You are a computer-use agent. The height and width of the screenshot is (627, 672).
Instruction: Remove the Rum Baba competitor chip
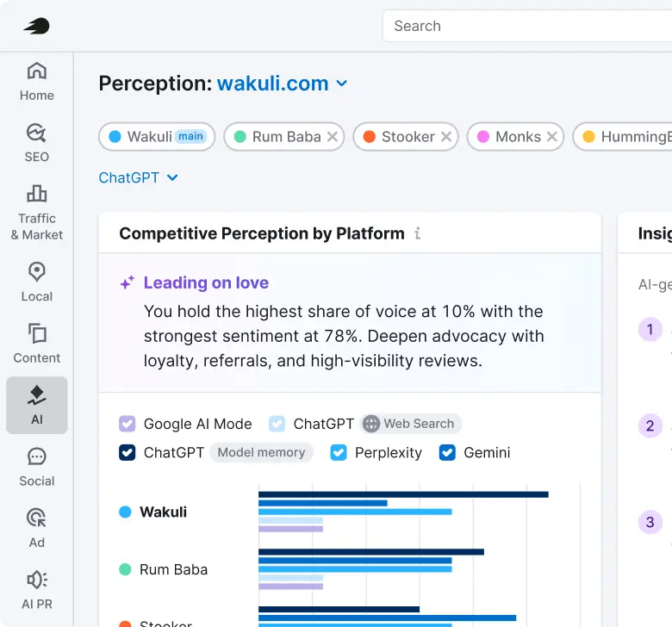click(x=333, y=137)
